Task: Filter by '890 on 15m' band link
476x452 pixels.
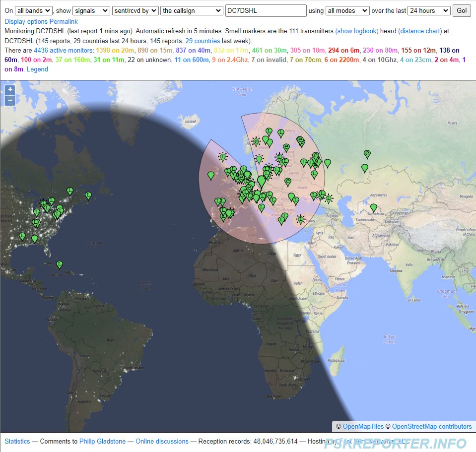Action: [155, 50]
